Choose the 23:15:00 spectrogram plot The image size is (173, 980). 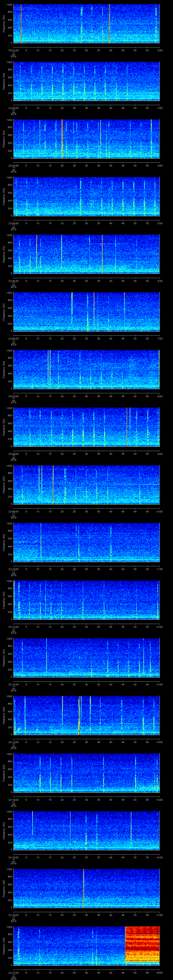(x=87, y=831)
